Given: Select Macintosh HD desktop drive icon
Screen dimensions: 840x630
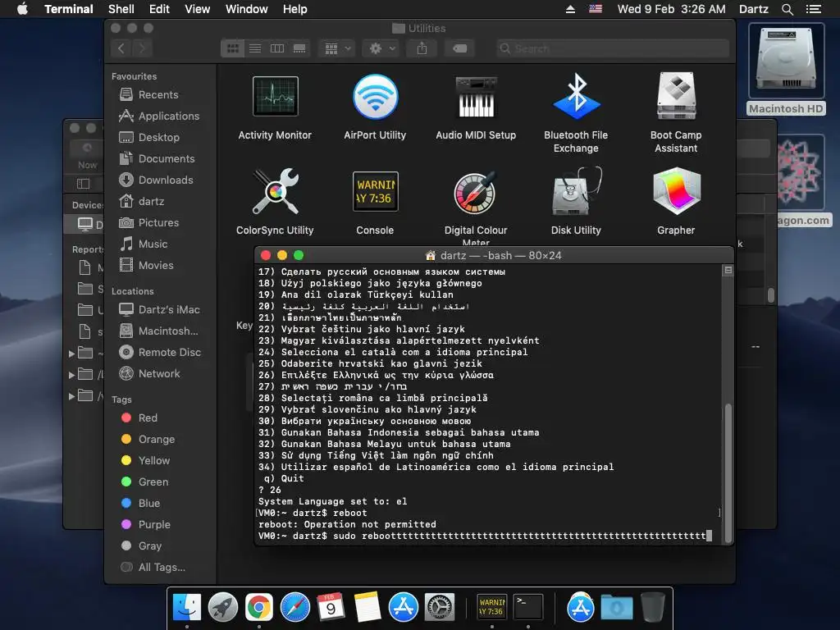Looking at the screenshot, I should point(786,61).
